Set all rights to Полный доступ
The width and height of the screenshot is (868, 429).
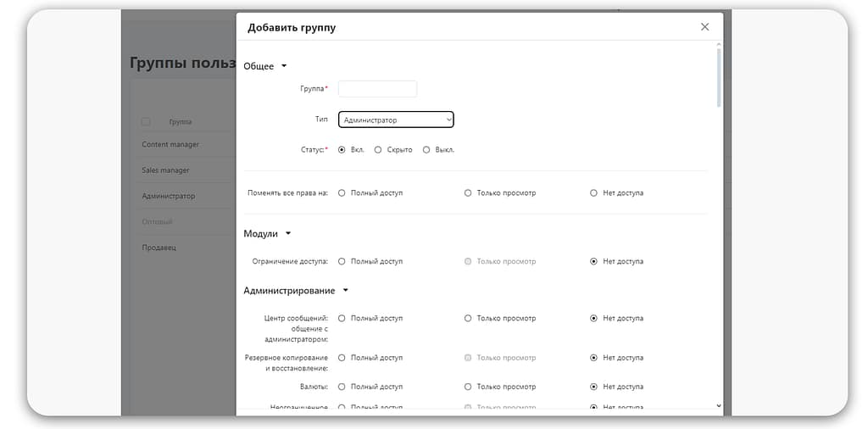point(342,193)
